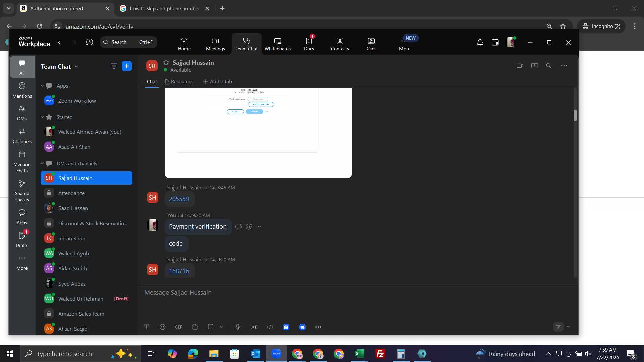Switch to the Resources tab

pos(178,82)
